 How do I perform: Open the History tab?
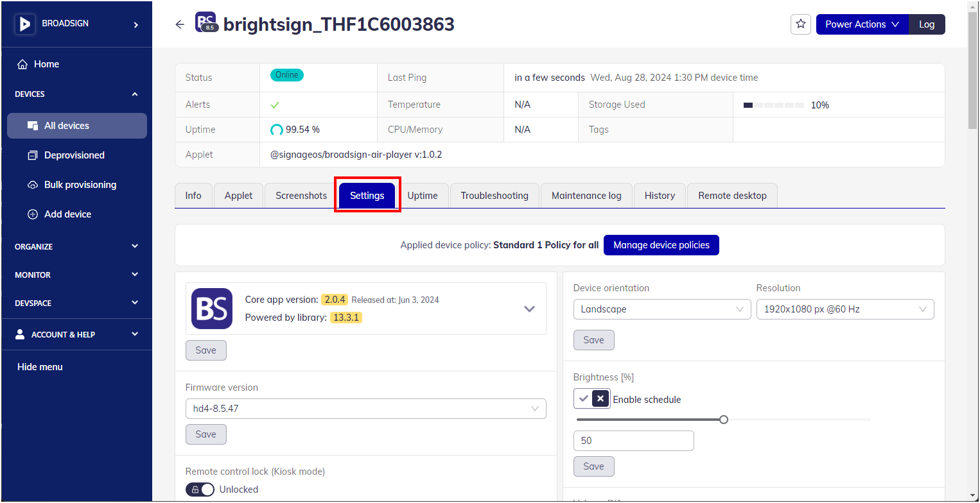660,196
